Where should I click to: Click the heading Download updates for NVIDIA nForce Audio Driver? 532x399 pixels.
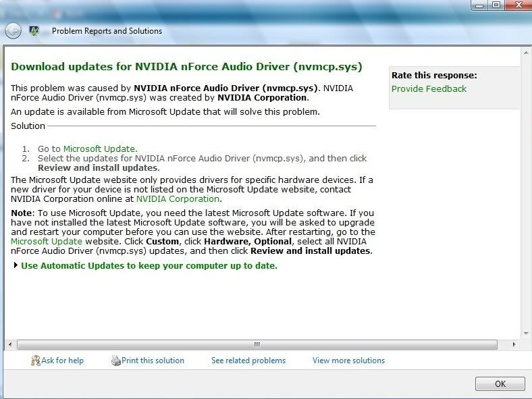[x=186, y=66]
